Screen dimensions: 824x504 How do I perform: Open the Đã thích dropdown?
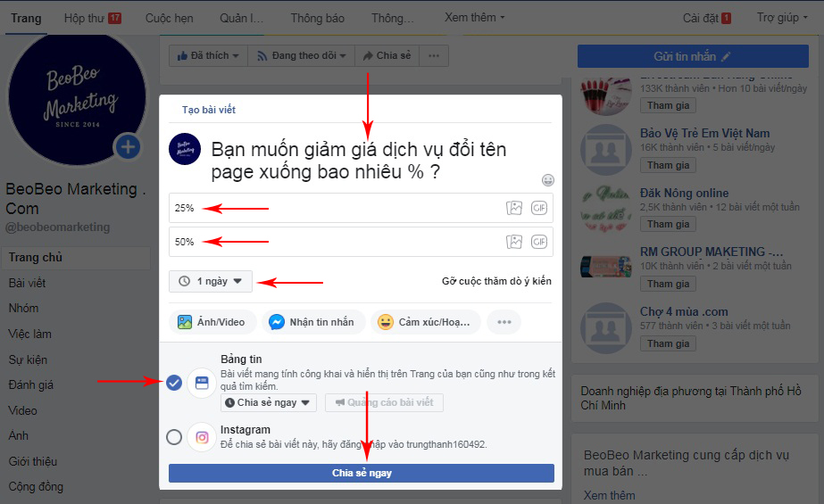click(208, 55)
